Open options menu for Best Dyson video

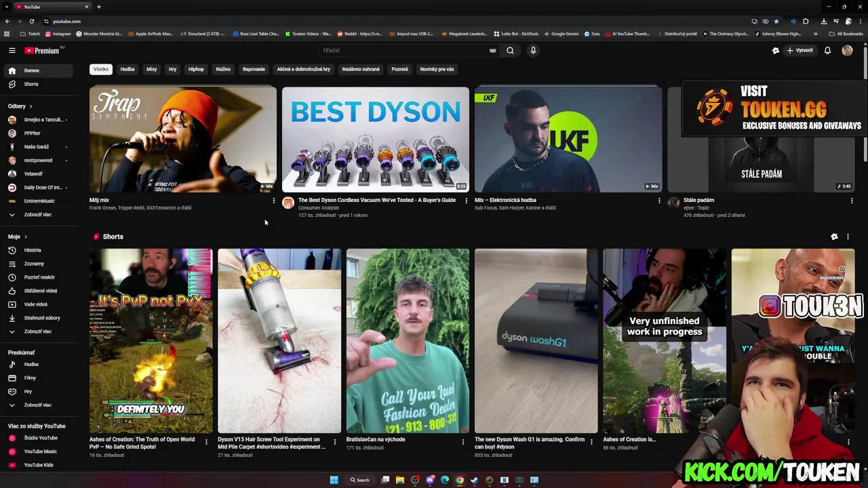tap(466, 201)
